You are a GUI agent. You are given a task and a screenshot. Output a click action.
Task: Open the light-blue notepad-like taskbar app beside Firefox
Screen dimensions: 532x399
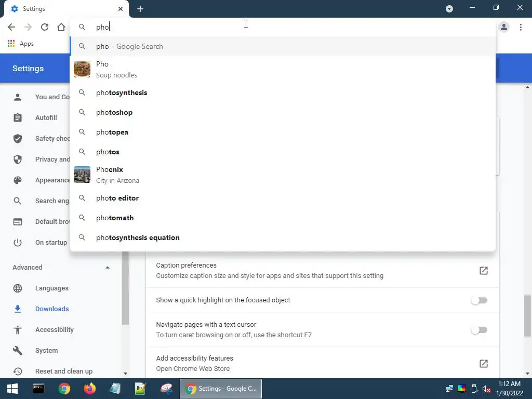click(x=115, y=389)
